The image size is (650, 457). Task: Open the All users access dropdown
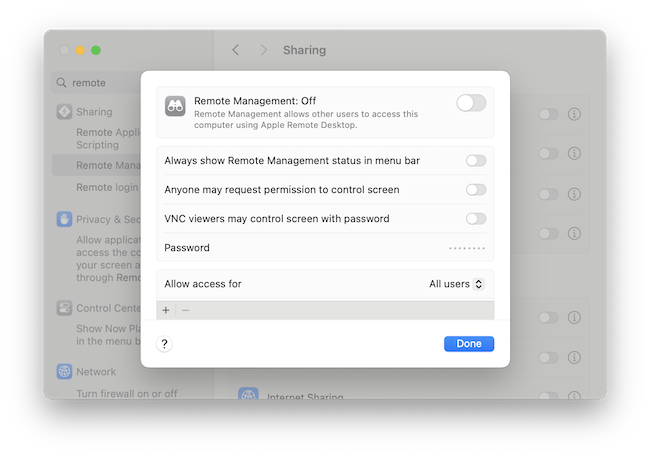(457, 284)
